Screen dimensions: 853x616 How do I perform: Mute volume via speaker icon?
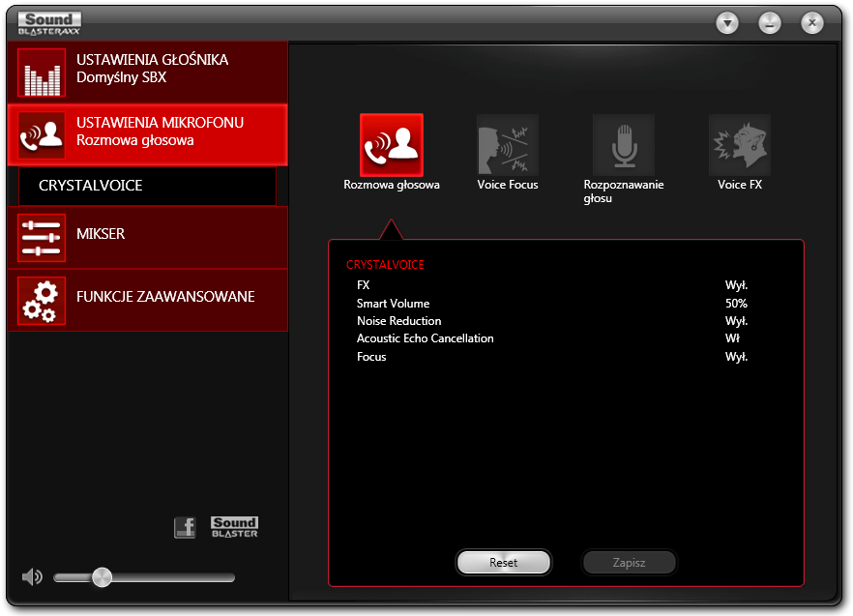[32, 576]
